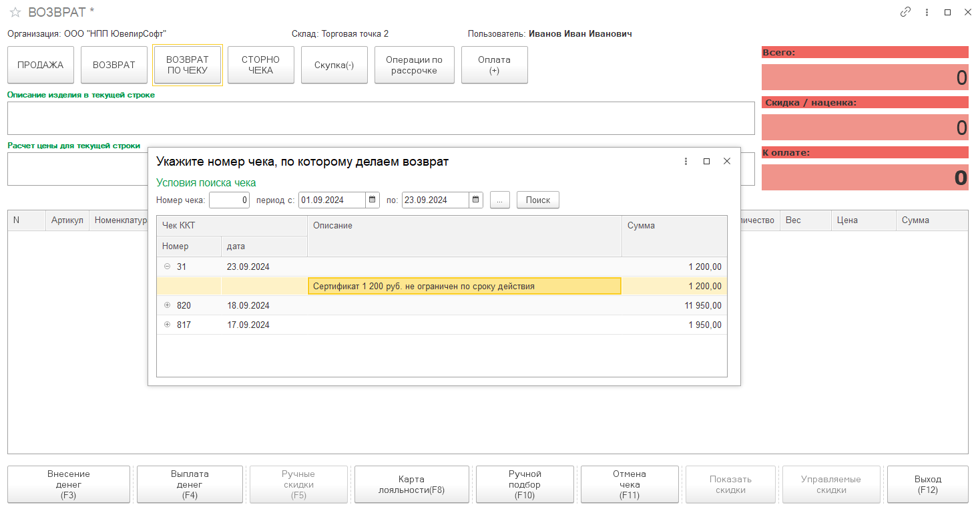Click main table Сумма column header
This screenshot has height=509, width=980.
coord(932,220)
